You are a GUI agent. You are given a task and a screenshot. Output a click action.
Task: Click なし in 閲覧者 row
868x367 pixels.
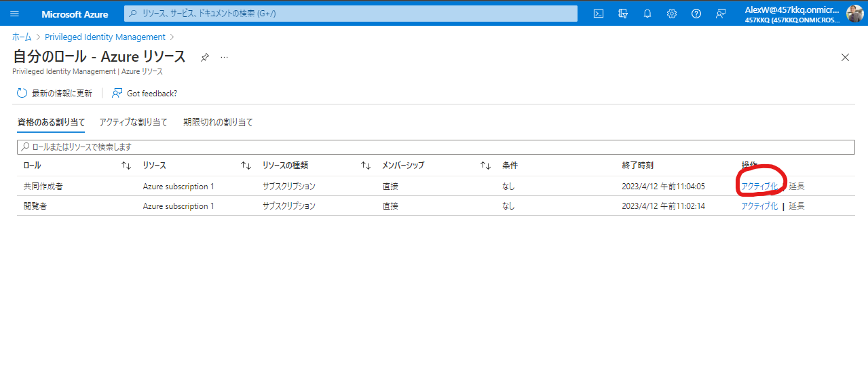[508, 206]
